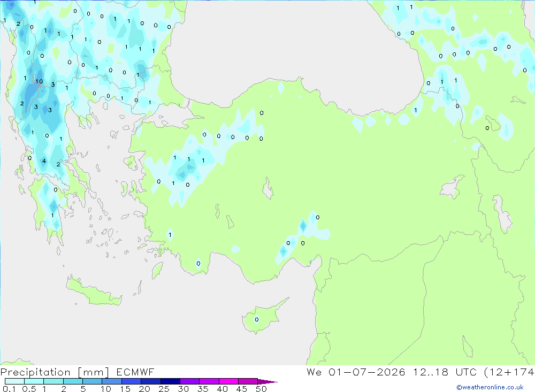This screenshot has height=392, width=535.
Task: Click the '45' legend scale label
Action: pyautogui.click(x=242, y=389)
